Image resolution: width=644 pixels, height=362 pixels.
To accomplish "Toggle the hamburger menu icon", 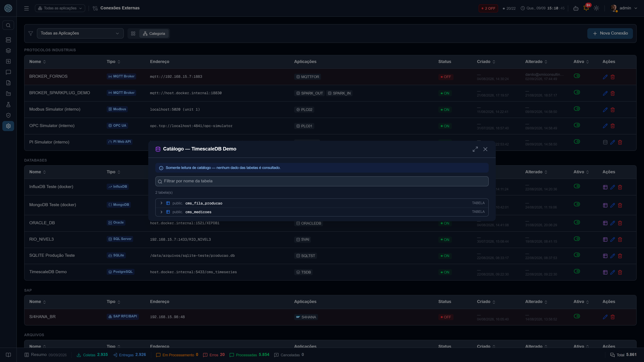I will (x=26, y=8).
